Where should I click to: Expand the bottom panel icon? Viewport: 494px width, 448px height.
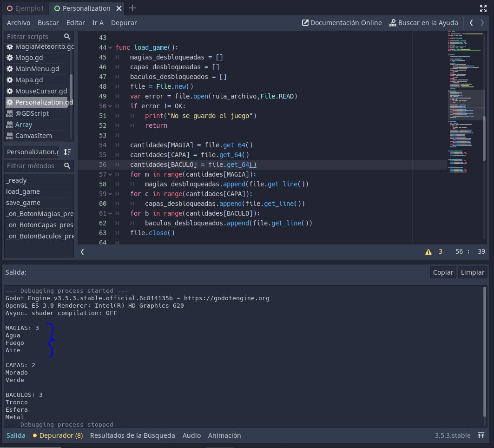[481, 435]
